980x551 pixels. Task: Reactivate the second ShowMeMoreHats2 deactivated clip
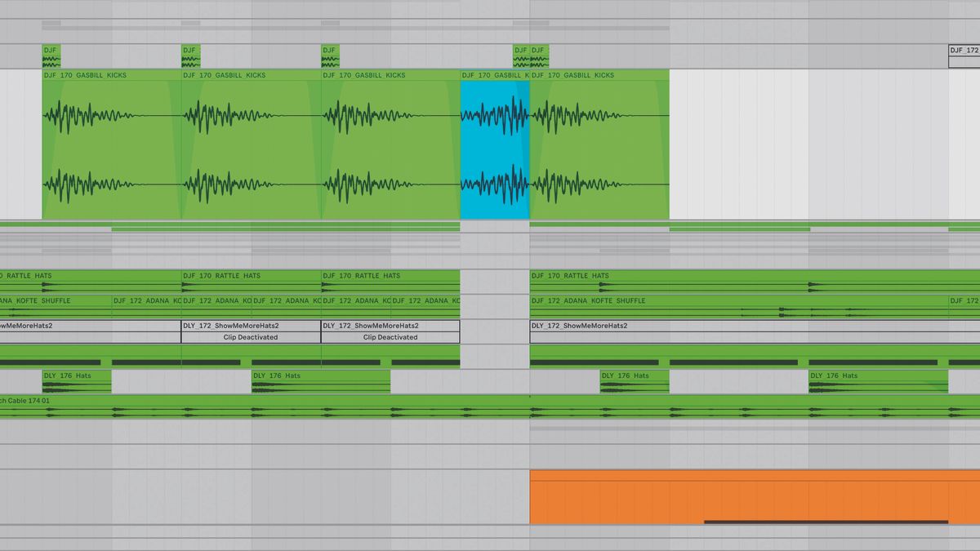[x=390, y=337]
